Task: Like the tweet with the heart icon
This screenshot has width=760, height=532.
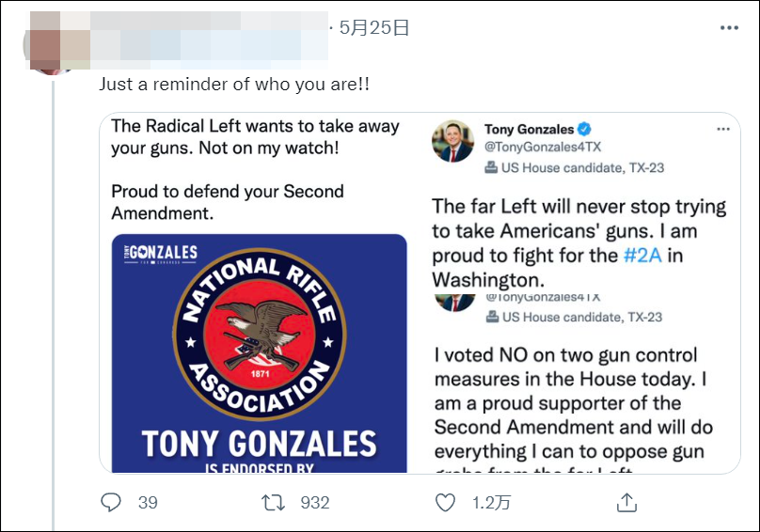Action: point(446,503)
